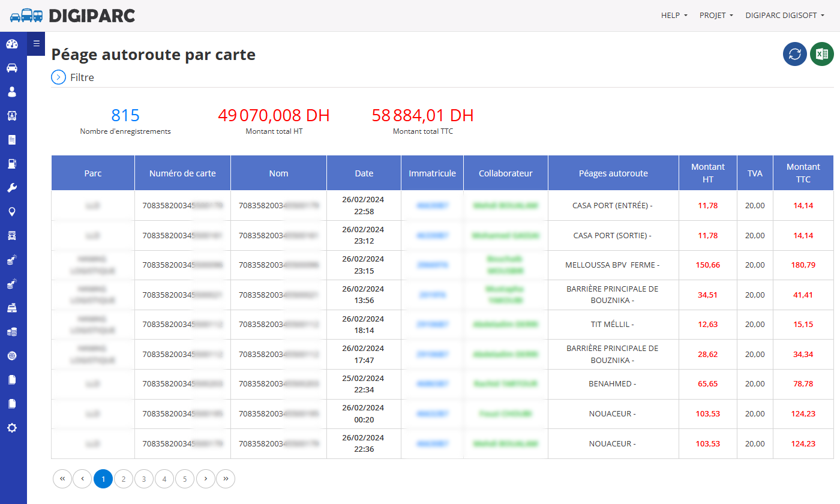Image resolution: width=840 pixels, height=504 pixels.
Task: Open the PROJET dropdown menu
Action: [x=716, y=16]
